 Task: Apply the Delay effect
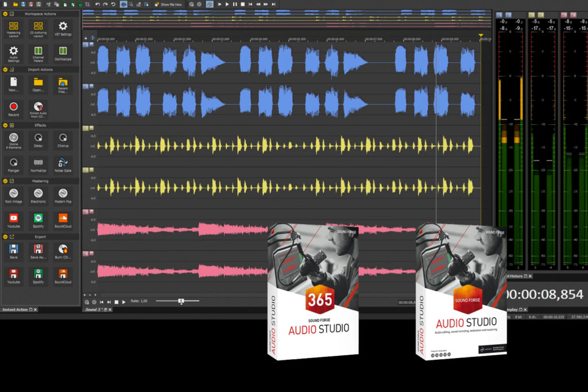tap(38, 140)
